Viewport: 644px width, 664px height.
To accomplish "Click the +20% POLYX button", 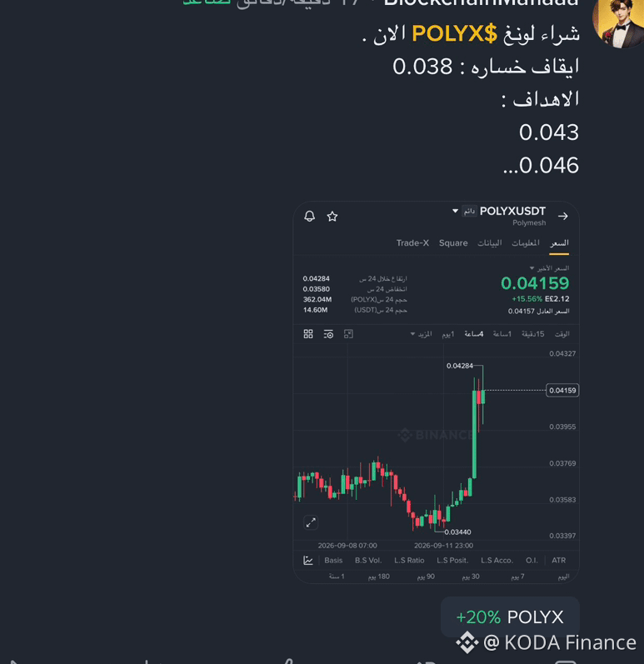I will click(510, 617).
